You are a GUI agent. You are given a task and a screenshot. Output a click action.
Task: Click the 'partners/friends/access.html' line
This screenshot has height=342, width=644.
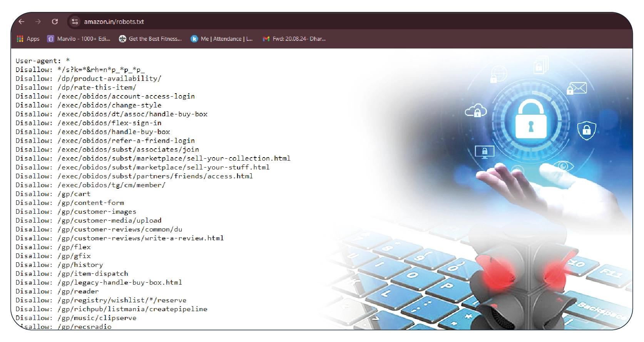pos(134,176)
